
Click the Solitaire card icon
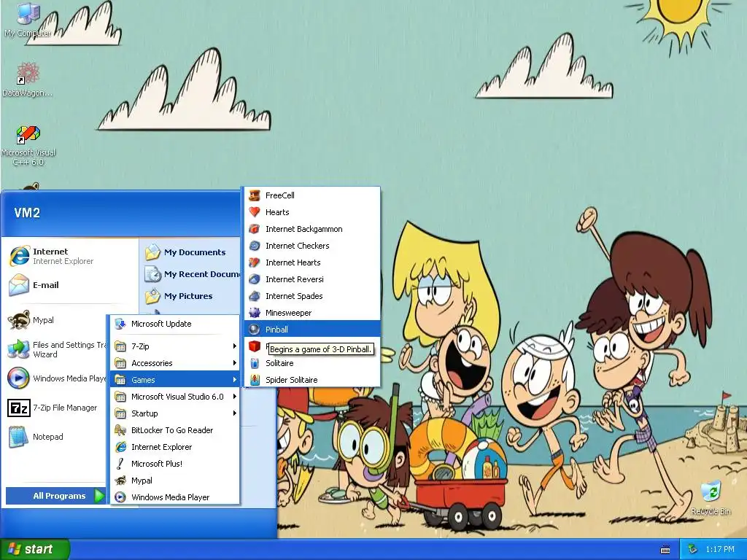(255, 363)
